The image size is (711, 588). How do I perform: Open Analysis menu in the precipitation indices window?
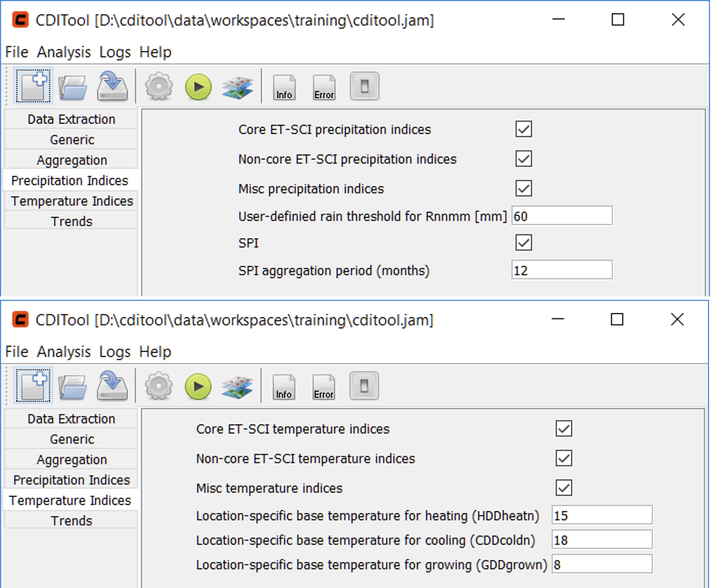click(x=64, y=52)
